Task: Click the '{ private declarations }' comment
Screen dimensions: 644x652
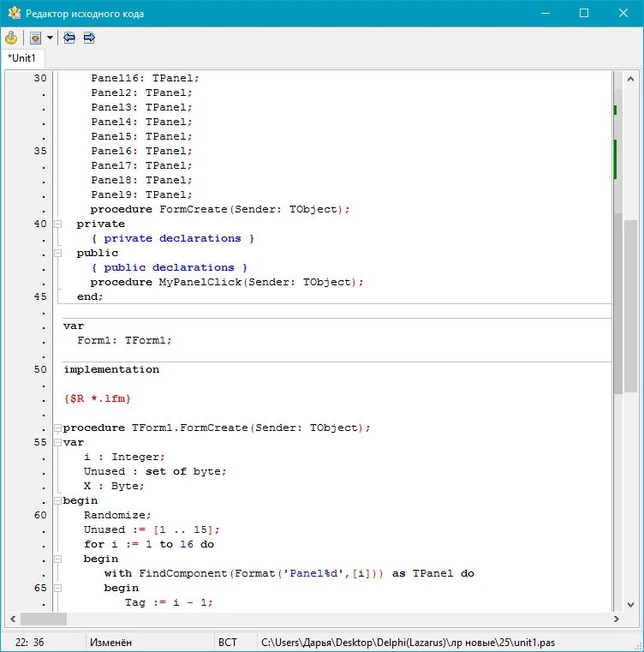Action: click(x=172, y=238)
